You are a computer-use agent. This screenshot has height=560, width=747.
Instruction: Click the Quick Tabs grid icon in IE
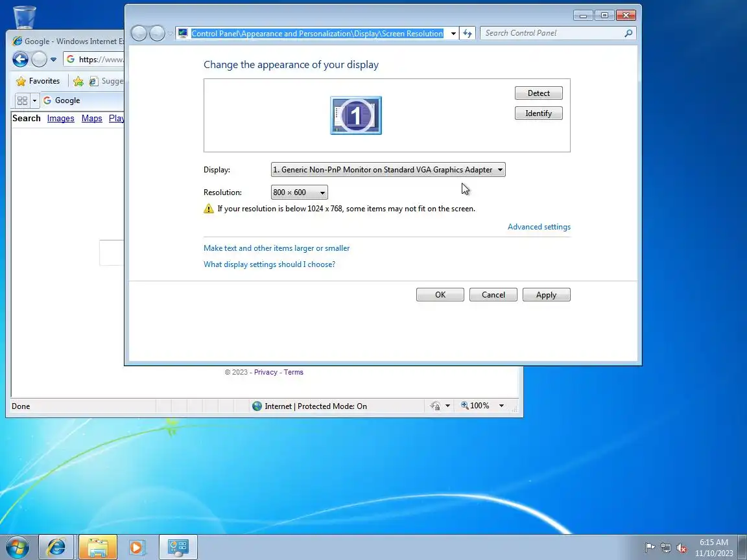click(22, 100)
